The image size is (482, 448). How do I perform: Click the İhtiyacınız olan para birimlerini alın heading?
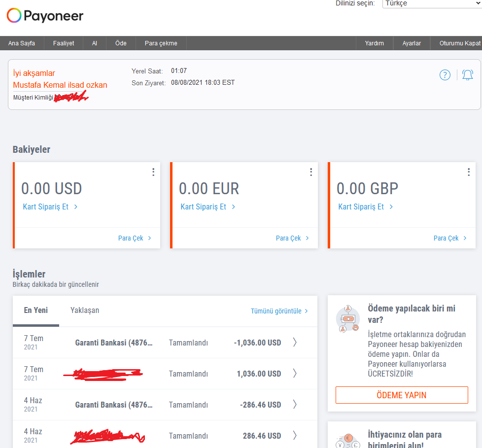(405, 440)
